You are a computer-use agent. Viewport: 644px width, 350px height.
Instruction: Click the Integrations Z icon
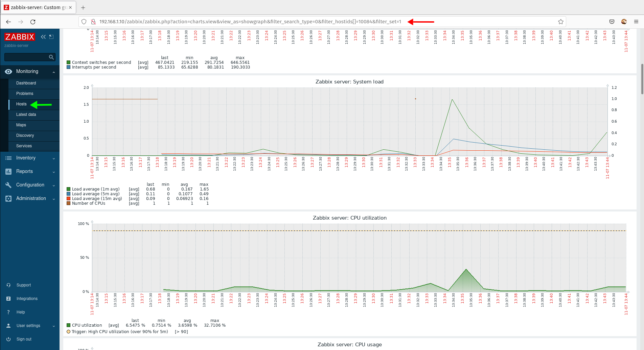pos(8,299)
